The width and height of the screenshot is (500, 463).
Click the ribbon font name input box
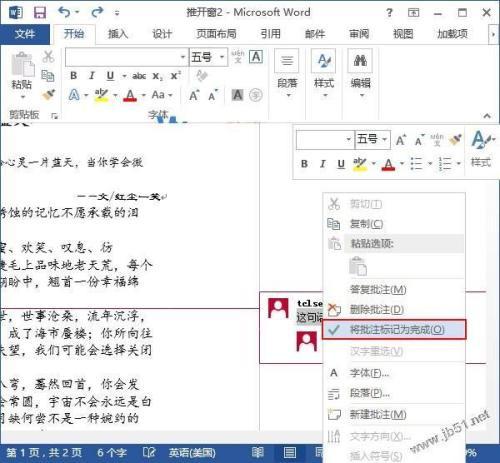[123, 57]
